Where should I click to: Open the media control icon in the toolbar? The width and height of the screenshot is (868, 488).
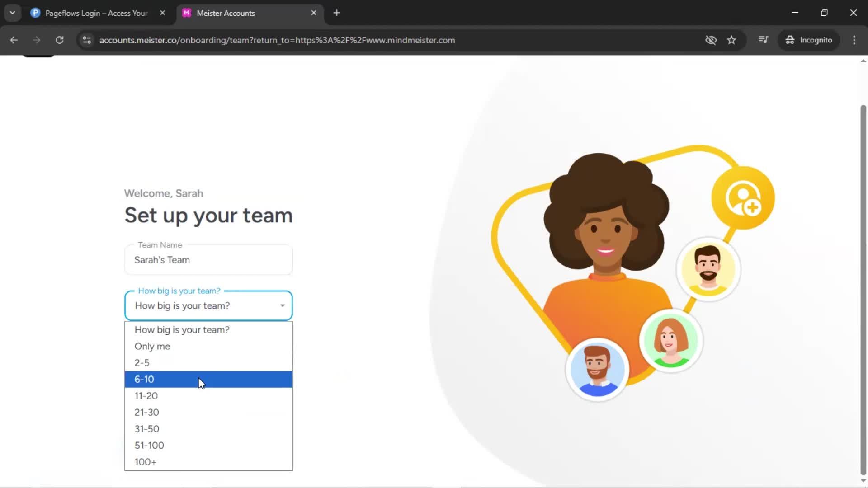coord(763,40)
